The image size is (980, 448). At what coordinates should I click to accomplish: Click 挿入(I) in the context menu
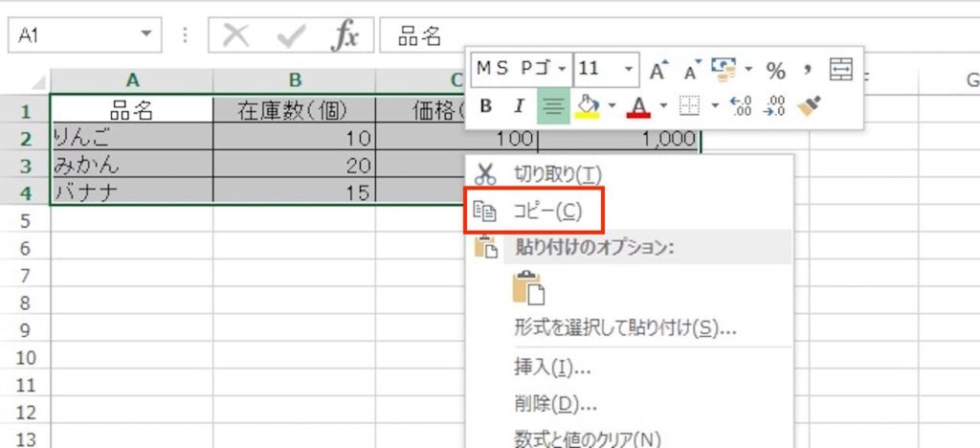click(552, 367)
